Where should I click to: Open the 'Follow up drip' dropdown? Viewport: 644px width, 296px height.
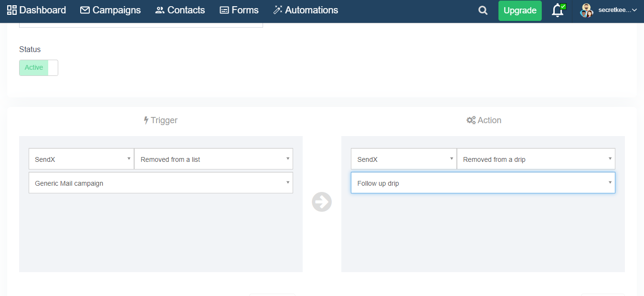tap(483, 183)
